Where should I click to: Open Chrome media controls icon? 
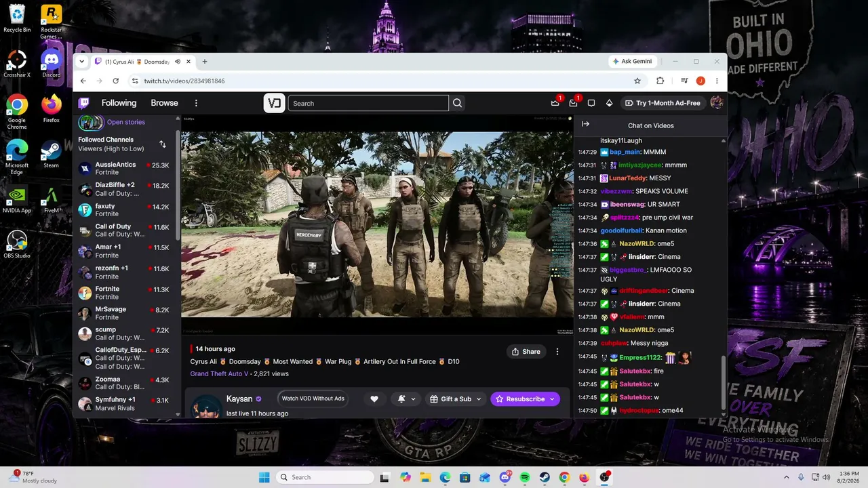(x=684, y=81)
